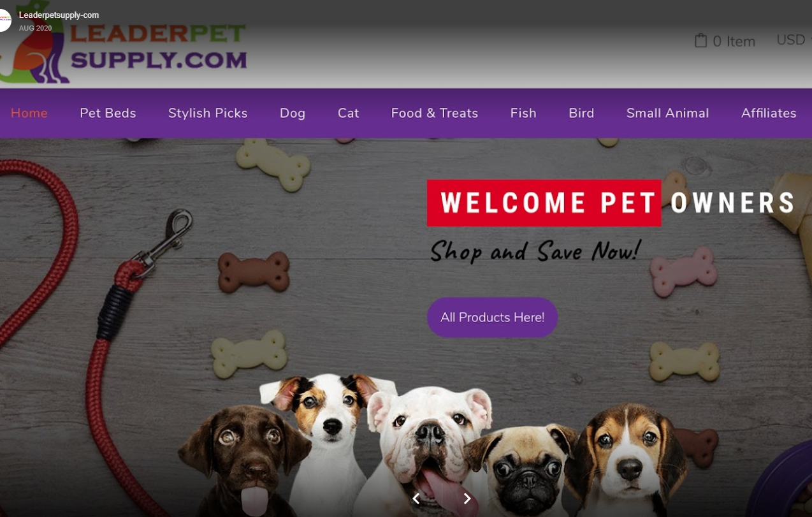Advance to the next slide arrow
The width and height of the screenshot is (812, 517).
[x=467, y=499]
